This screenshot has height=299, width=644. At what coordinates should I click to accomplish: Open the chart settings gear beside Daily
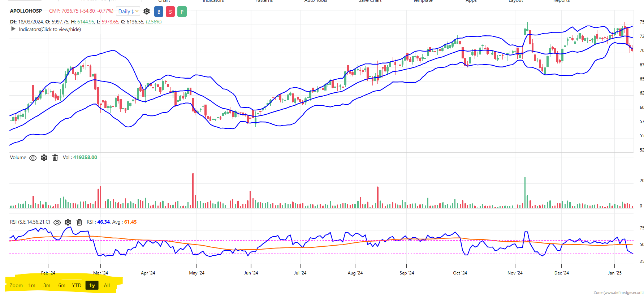[x=147, y=12]
